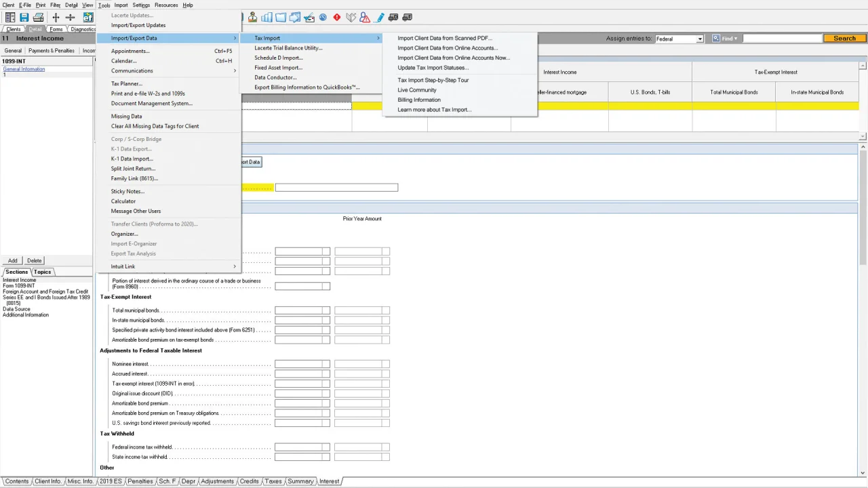Screen dimensions: 868x488
Task: Choose K-1 Data Import
Action: [x=132, y=159]
